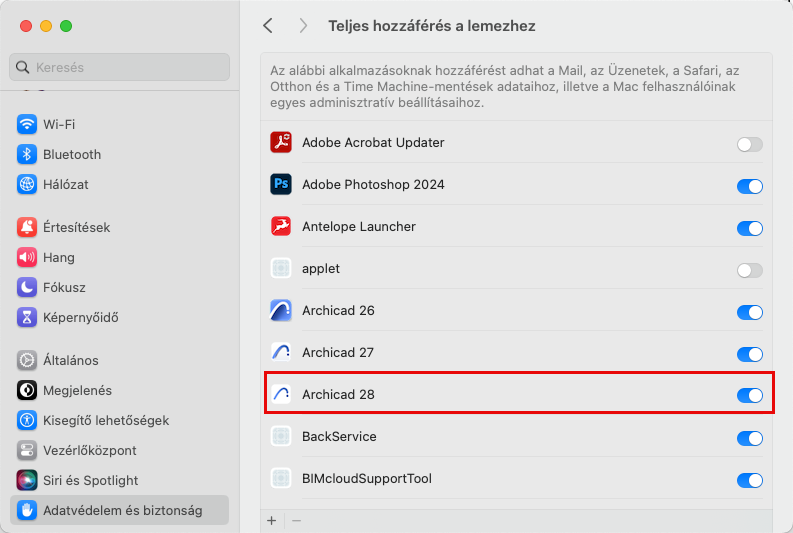Open the Képernyőidő hourglass icon
The image size is (793, 533).
coord(27,317)
